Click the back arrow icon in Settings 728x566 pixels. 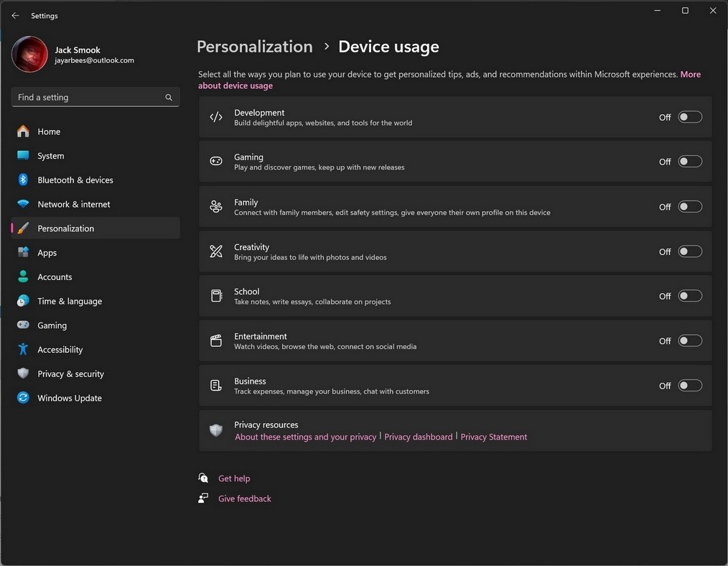pos(15,16)
